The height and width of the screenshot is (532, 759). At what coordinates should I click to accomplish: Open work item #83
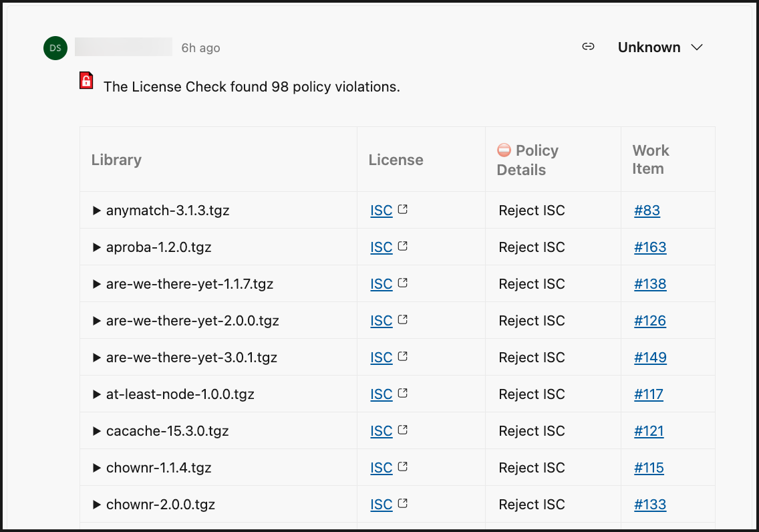click(647, 211)
